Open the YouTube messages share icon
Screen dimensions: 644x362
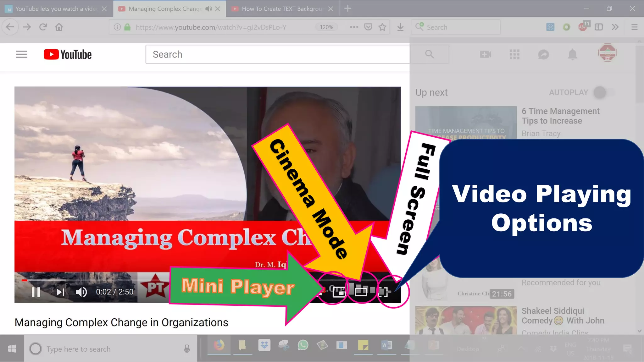(543, 54)
